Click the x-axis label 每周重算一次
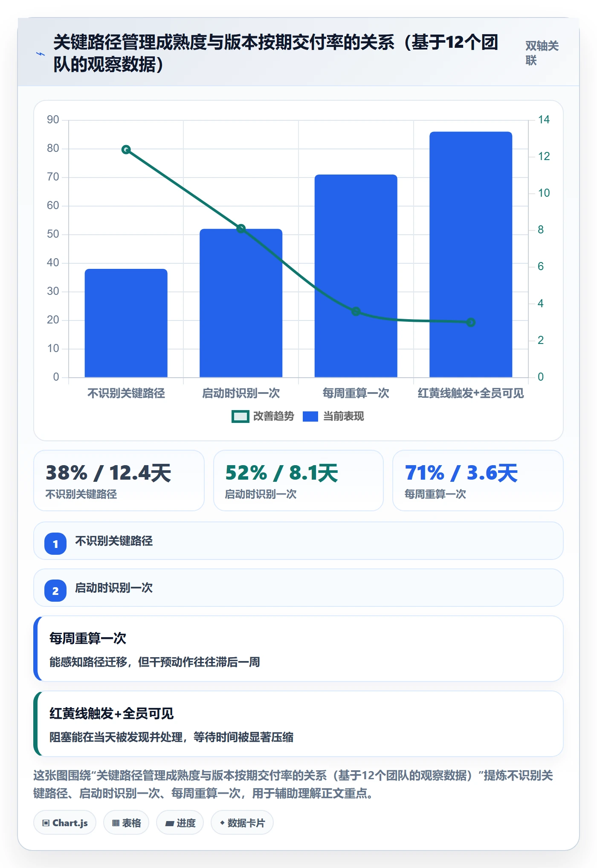597x868 pixels. coord(356,393)
